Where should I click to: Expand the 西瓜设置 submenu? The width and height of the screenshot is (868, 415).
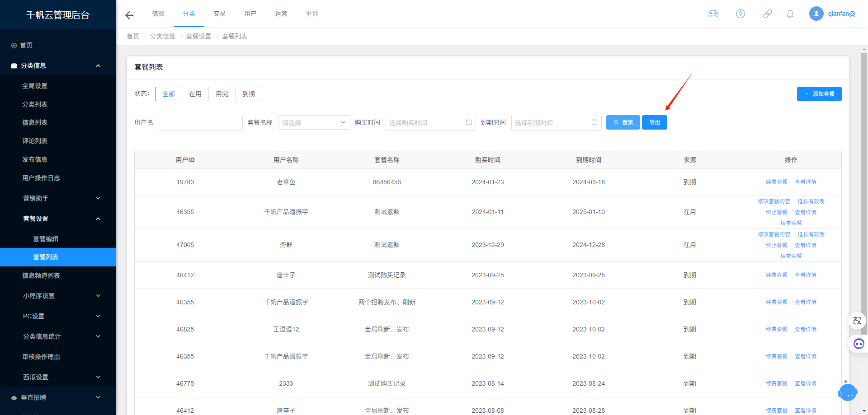[x=58, y=377]
